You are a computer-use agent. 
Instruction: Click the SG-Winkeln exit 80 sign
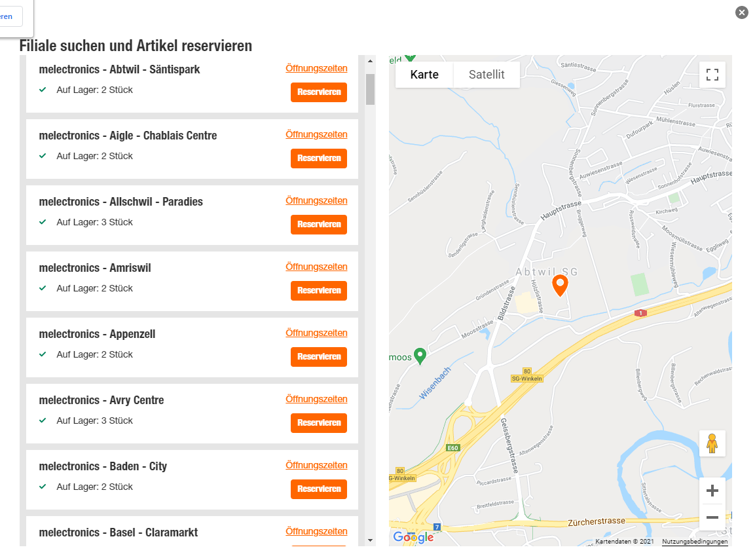point(526,375)
